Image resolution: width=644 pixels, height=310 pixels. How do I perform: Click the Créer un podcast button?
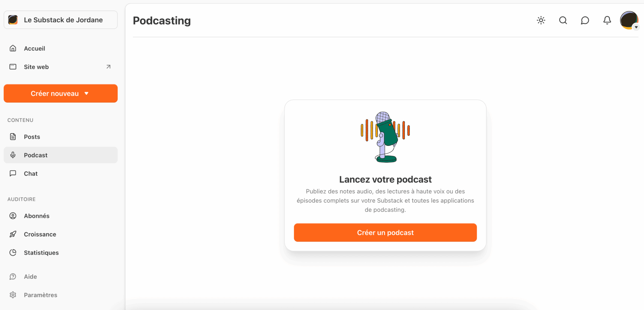pyautogui.click(x=385, y=233)
